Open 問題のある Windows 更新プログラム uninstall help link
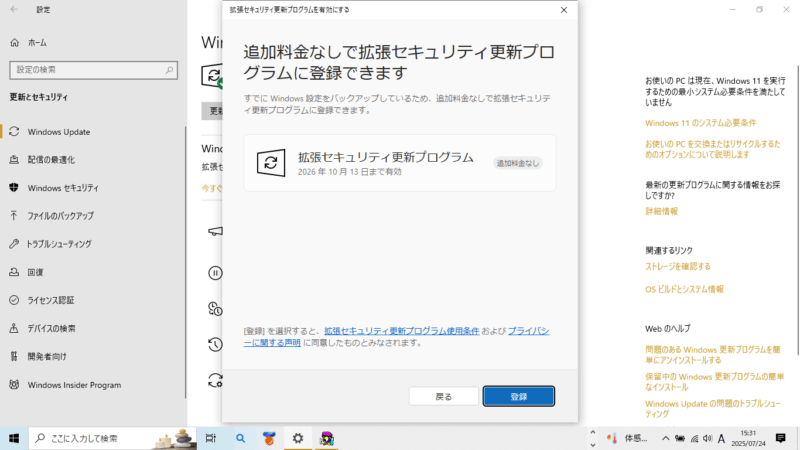 712,355
